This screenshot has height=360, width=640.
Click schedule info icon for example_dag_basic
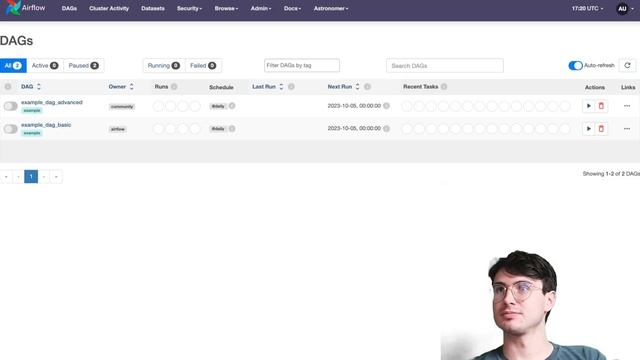pos(232,129)
